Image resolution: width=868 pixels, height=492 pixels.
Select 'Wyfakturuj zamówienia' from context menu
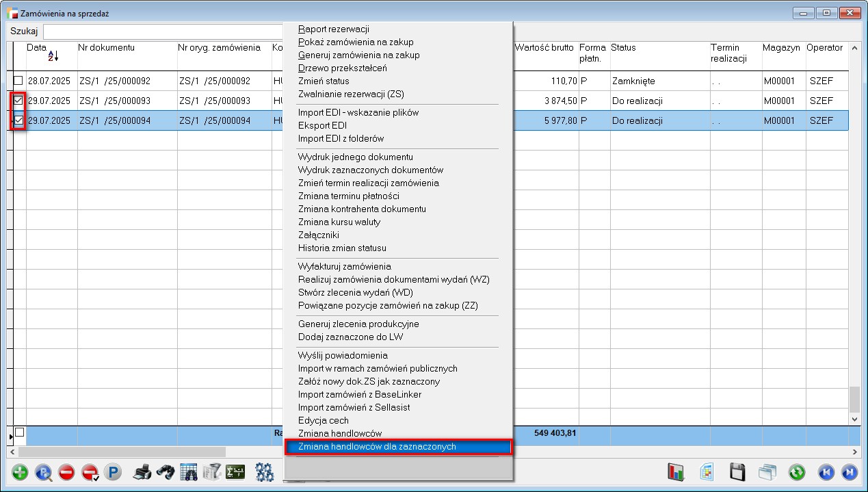(345, 266)
